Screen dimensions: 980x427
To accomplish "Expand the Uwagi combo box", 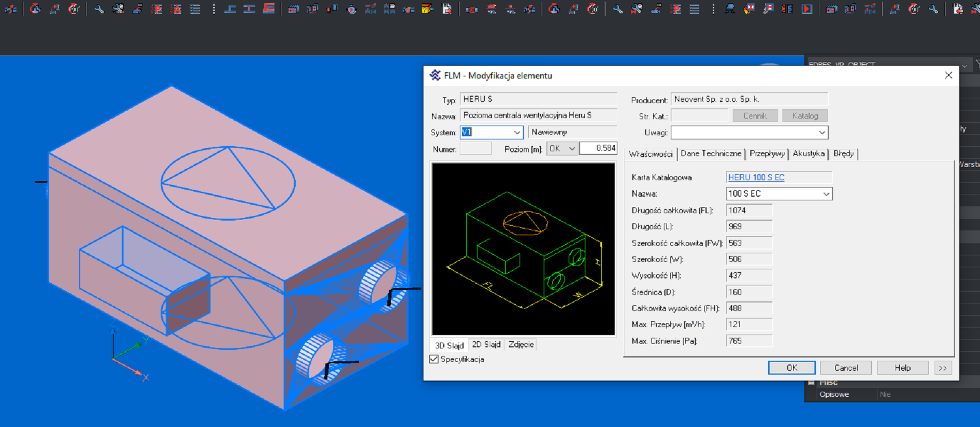I will pyautogui.click(x=821, y=133).
